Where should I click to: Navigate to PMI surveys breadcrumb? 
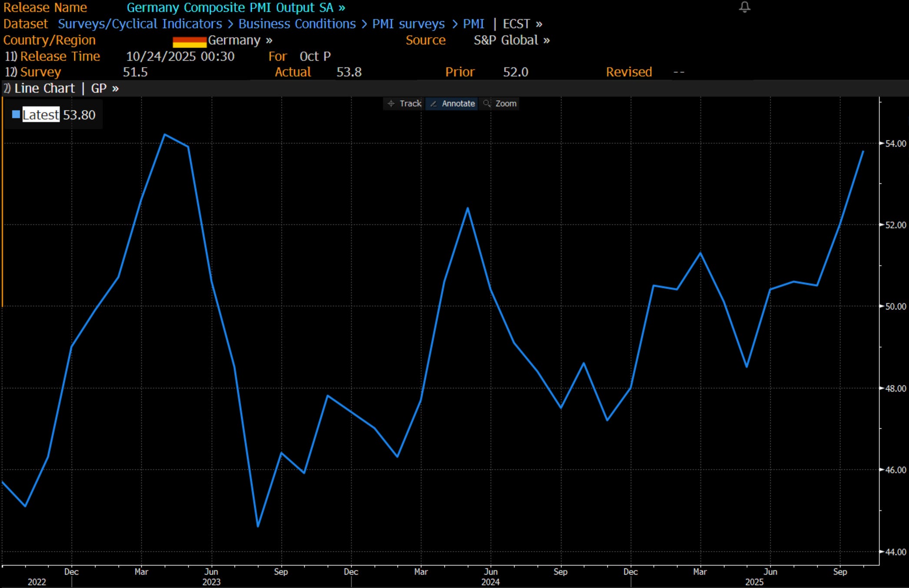pos(408,24)
